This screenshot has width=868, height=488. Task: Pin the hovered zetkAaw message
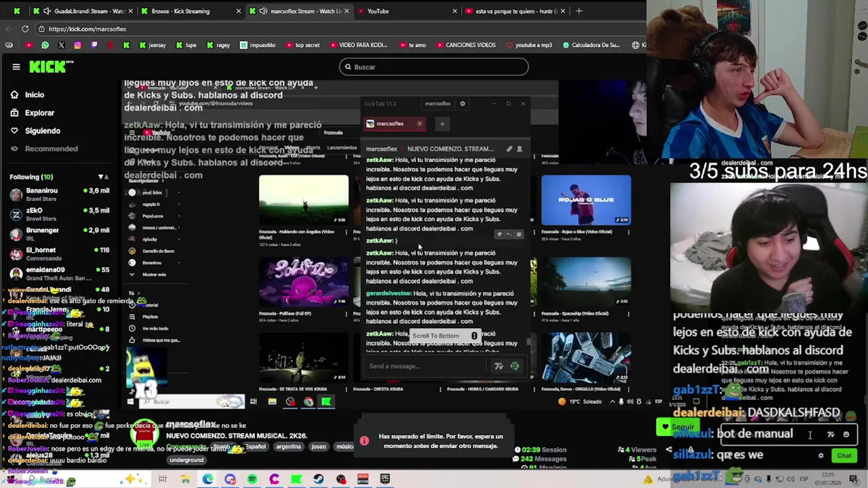click(500, 235)
